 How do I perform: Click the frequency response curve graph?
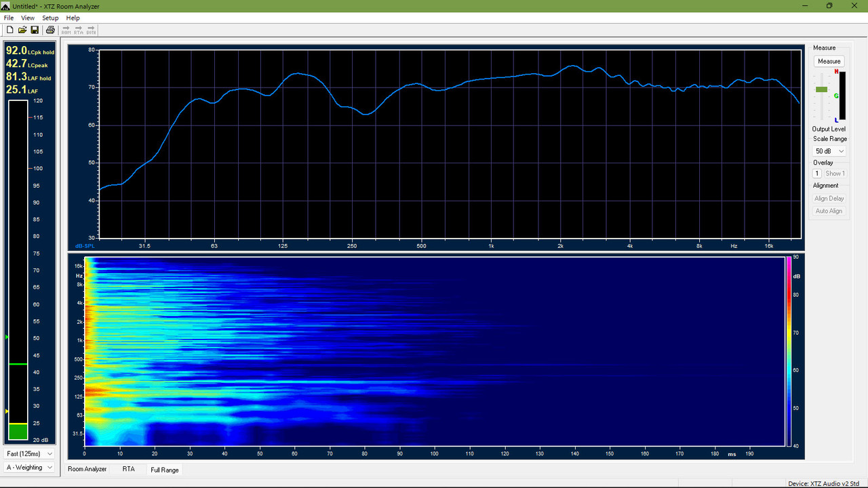tap(450, 144)
